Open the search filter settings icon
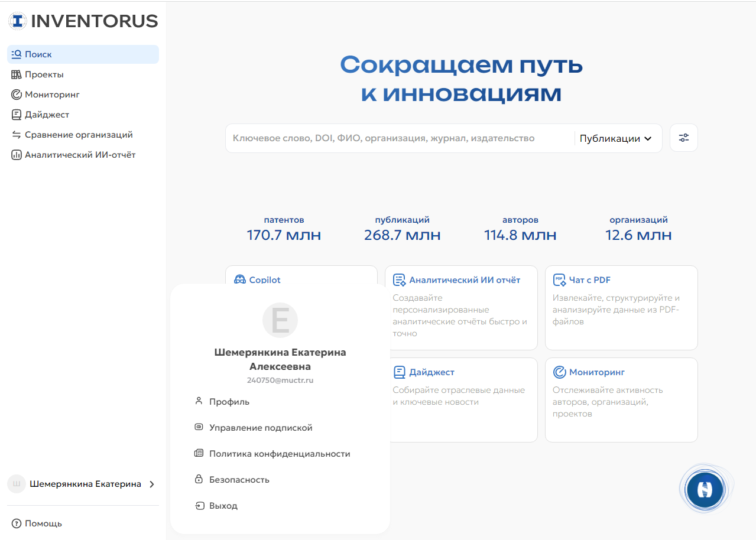The width and height of the screenshot is (756, 540). coord(683,138)
